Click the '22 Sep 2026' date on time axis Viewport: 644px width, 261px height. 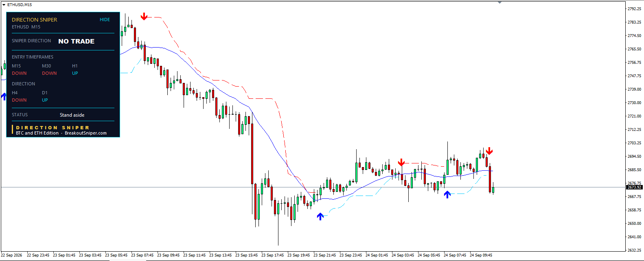click(x=11, y=255)
